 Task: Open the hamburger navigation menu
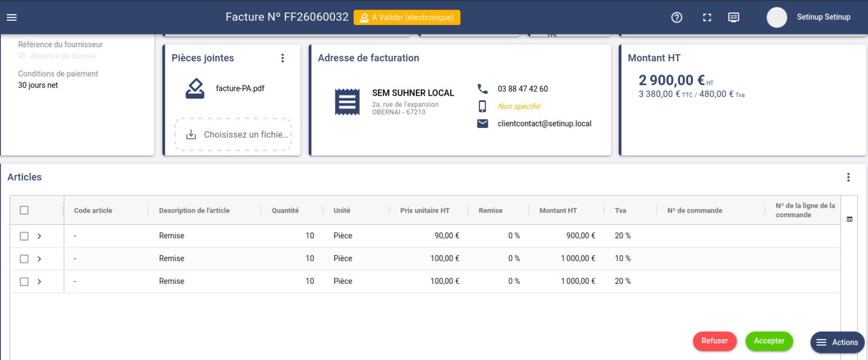(x=12, y=17)
